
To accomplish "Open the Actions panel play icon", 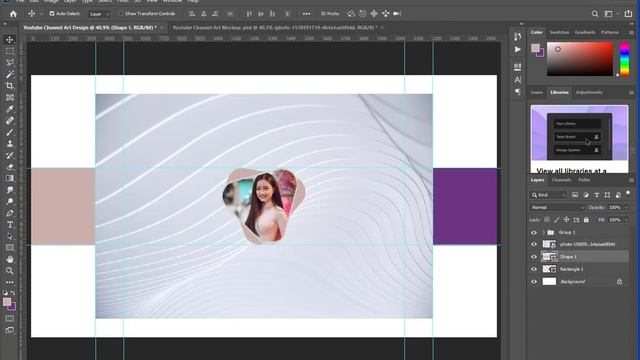I will [x=518, y=49].
